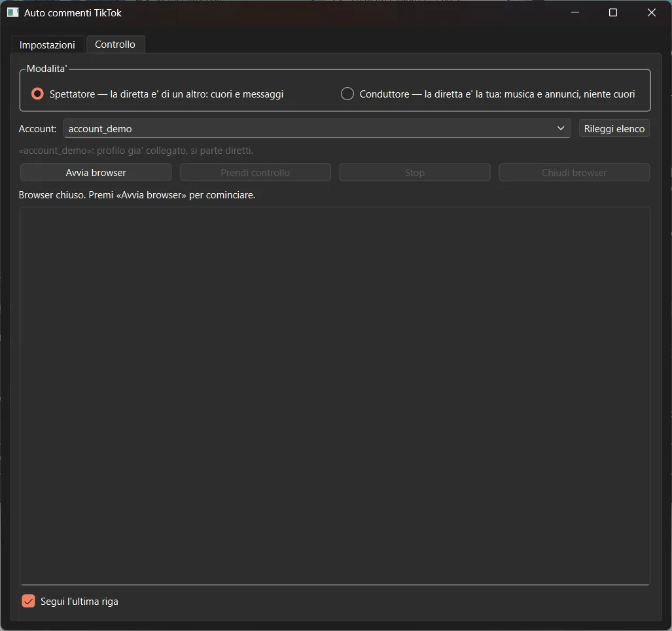672x631 pixels.
Task: Click the "Rileggi elenco" button
Action: point(614,128)
